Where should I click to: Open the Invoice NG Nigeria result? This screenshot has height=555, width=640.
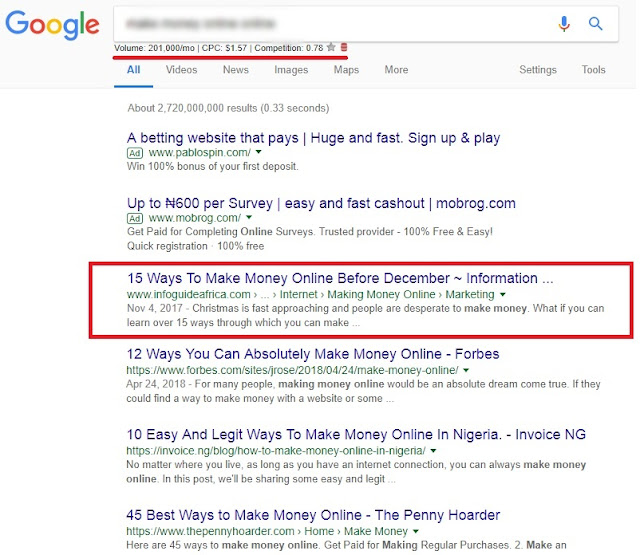click(356, 434)
